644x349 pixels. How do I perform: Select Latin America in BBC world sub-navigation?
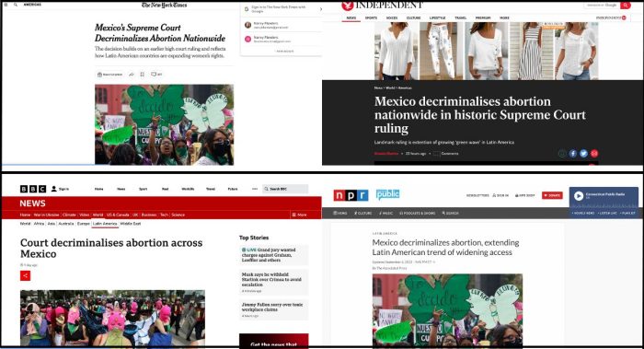tap(105, 224)
